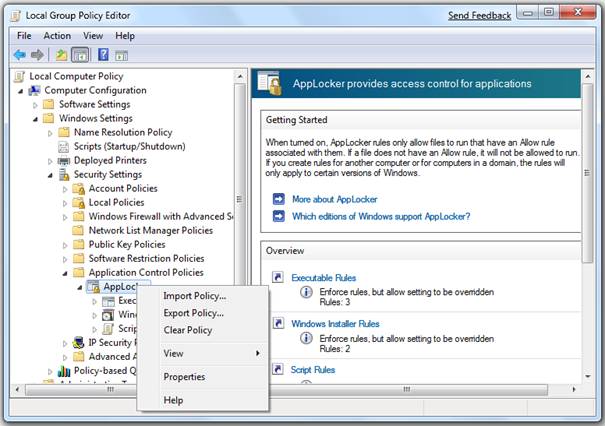Expand the Name Resolution Policy node
Screen dimensions: 605x426
pyautogui.click(x=50, y=133)
